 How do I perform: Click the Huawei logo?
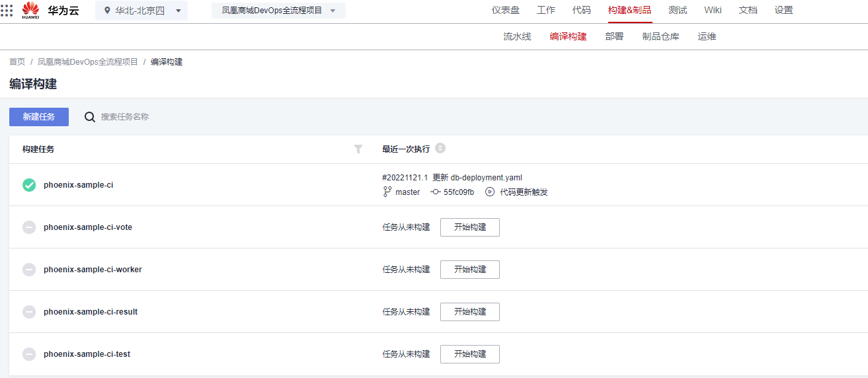[x=30, y=11]
